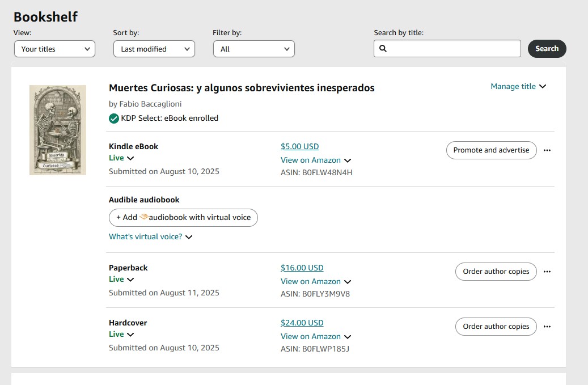Open View on Amazon for Hardcover

[316, 336]
